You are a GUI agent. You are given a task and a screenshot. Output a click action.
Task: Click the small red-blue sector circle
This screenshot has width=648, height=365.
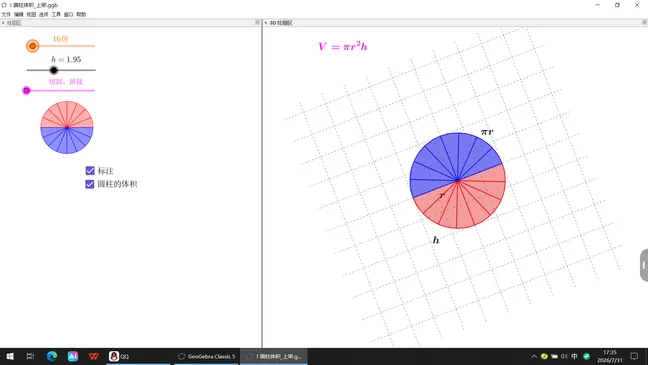pos(67,127)
